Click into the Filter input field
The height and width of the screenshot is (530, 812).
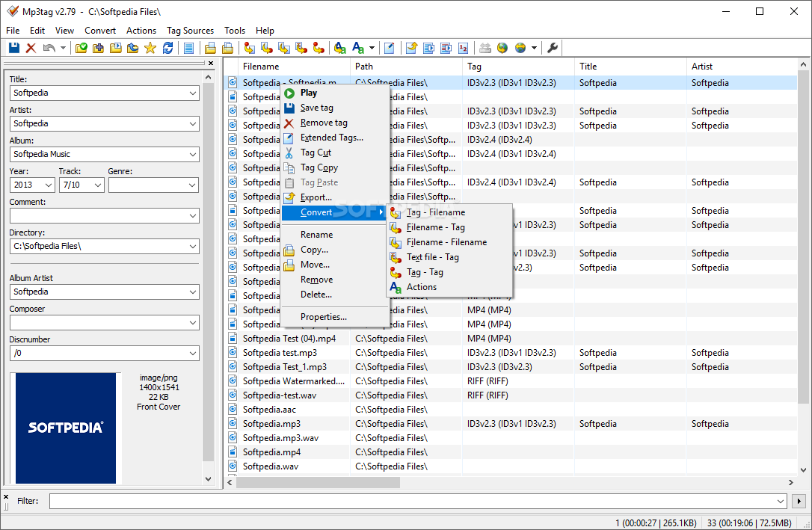click(x=412, y=501)
